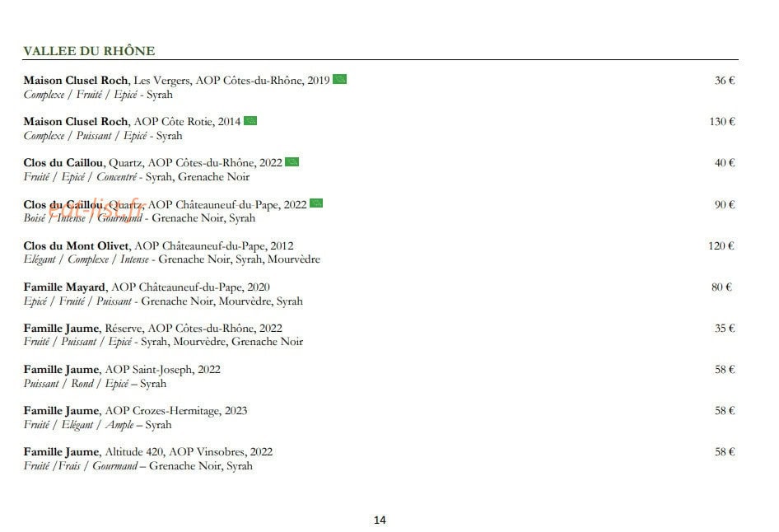This screenshot has height=532, width=779.
Task: Click the green organic label icon beside Les Vergers 2019
Action: point(339,80)
